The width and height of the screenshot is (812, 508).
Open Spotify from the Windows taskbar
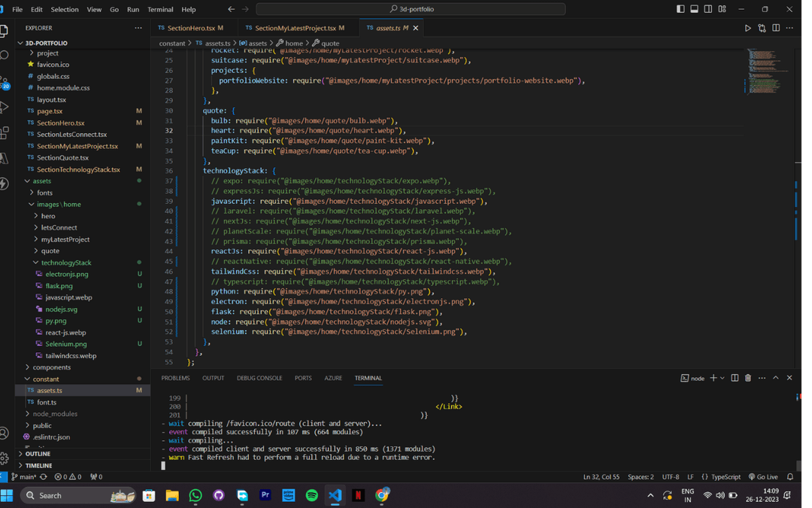[311, 495]
